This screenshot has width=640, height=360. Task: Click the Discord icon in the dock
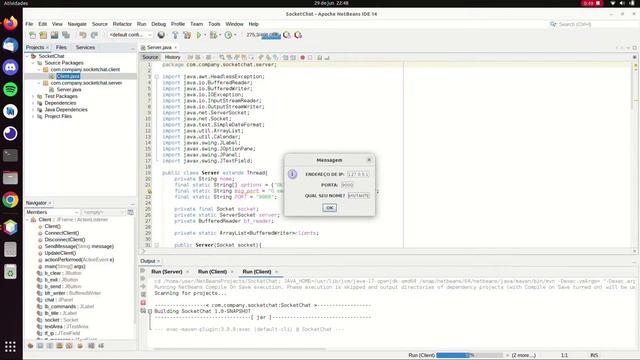11,67
